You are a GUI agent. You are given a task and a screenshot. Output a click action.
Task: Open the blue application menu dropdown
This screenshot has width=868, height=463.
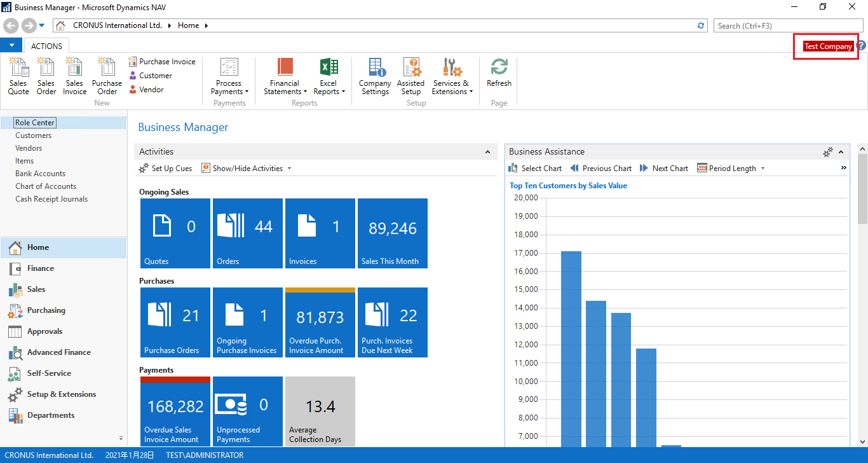pos(11,45)
